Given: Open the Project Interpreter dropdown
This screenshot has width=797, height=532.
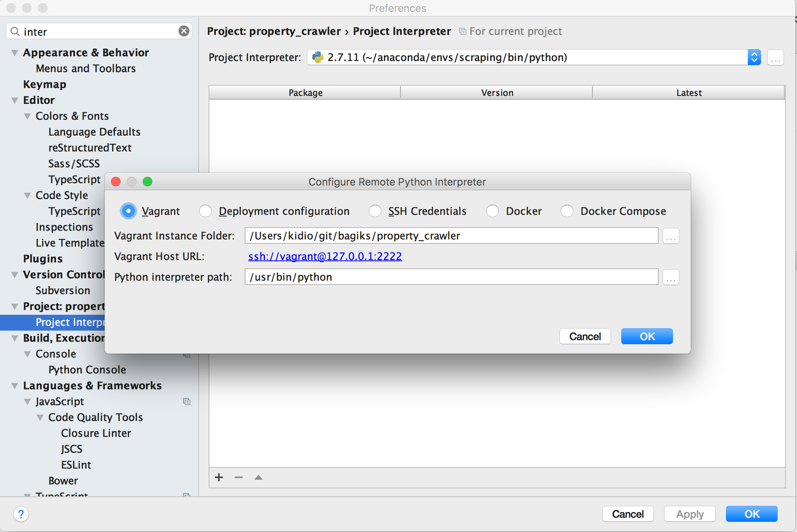Looking at the screenshot, I should [754, 57].
